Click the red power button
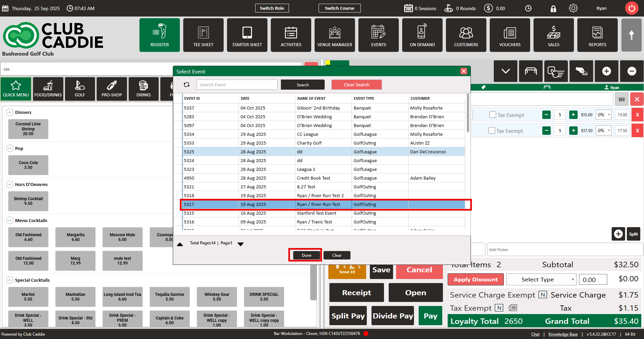The image size is (644, 339). coord(632,8)
